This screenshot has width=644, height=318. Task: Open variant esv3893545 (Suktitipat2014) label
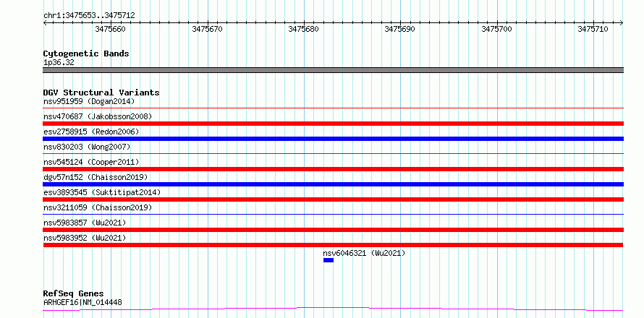click(102, 192)
